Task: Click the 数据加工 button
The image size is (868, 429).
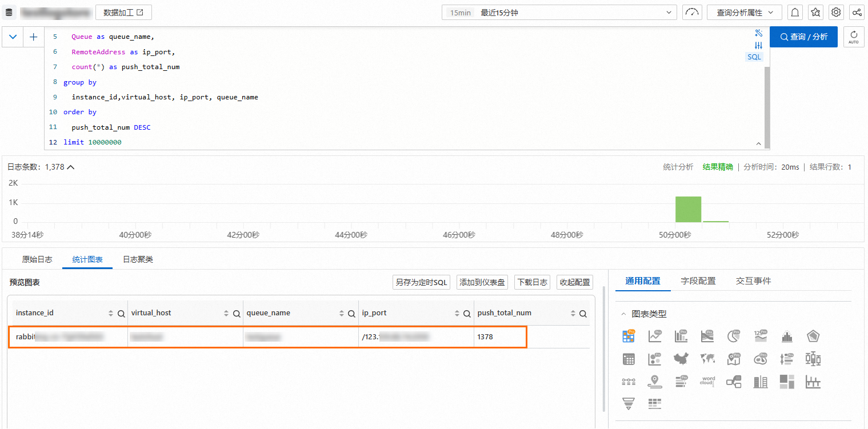Action: (x=123, y=12)
